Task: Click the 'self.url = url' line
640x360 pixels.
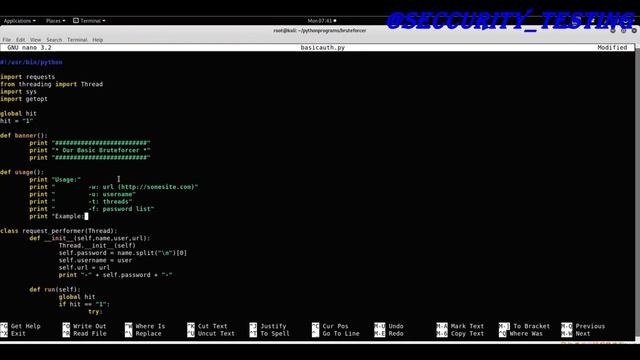Action: [84, 268]
